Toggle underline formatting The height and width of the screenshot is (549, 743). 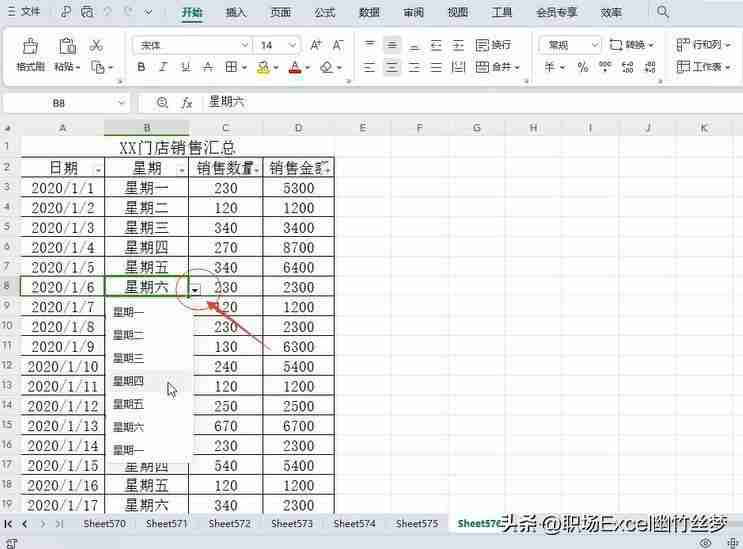(185, 67)
